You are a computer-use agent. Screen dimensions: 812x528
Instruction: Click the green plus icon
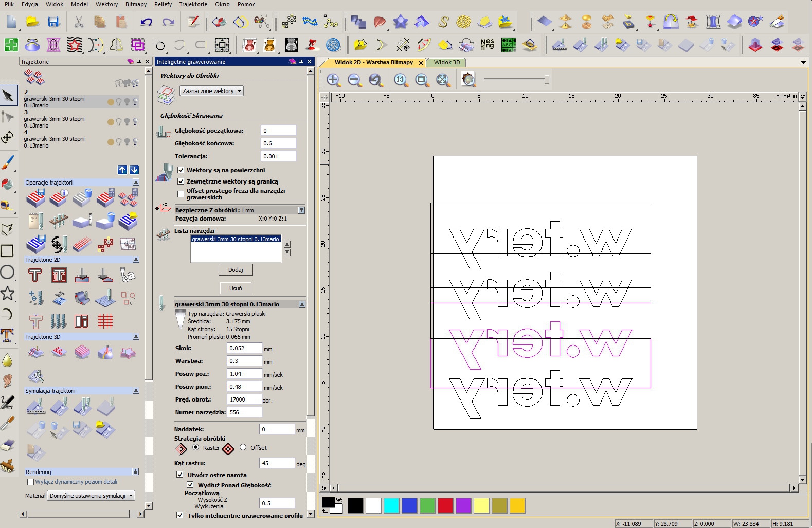point(11,45)
